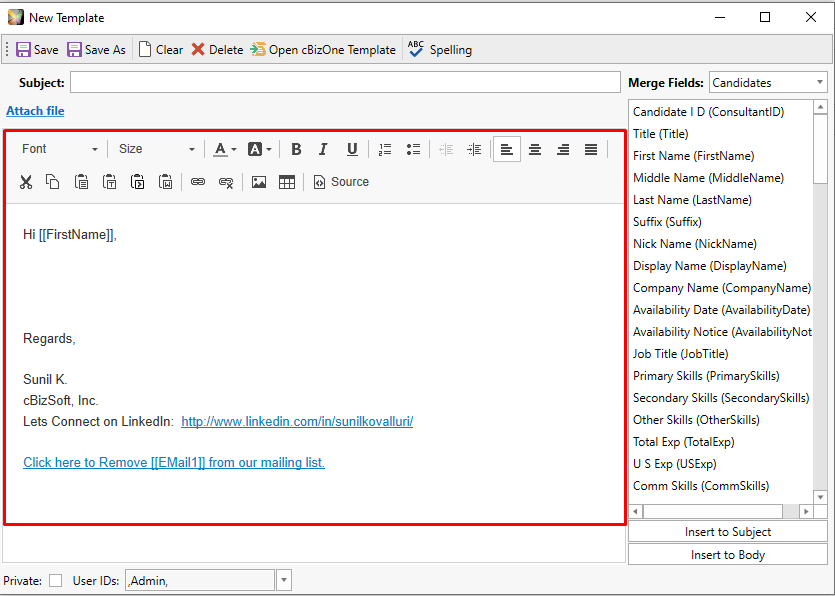Screen dimensions: 835x596
Task: Open the text color picker
Action: [225, 149]
